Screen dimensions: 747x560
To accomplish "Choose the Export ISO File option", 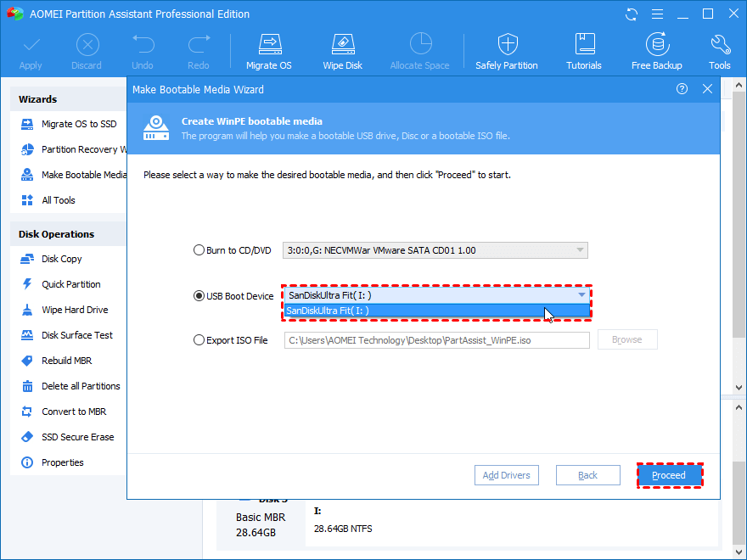I will coord(199,340).
